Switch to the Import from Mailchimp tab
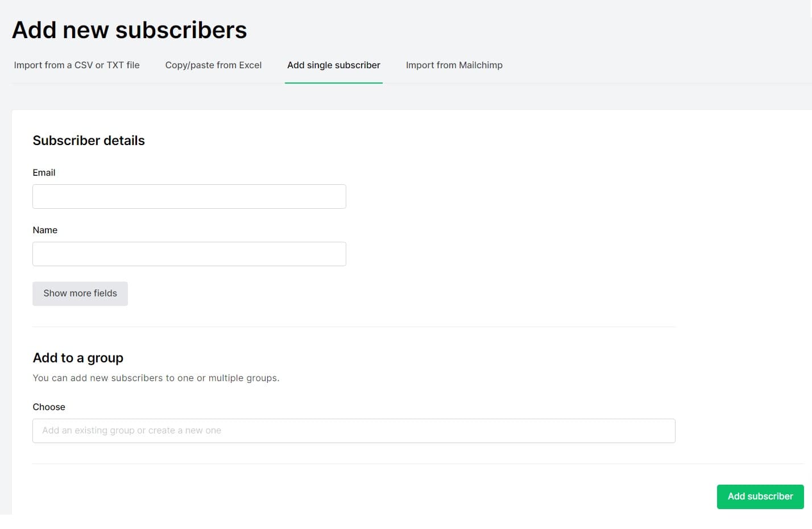The width and height of the screenshot is (812, 529). click(454, 65)
